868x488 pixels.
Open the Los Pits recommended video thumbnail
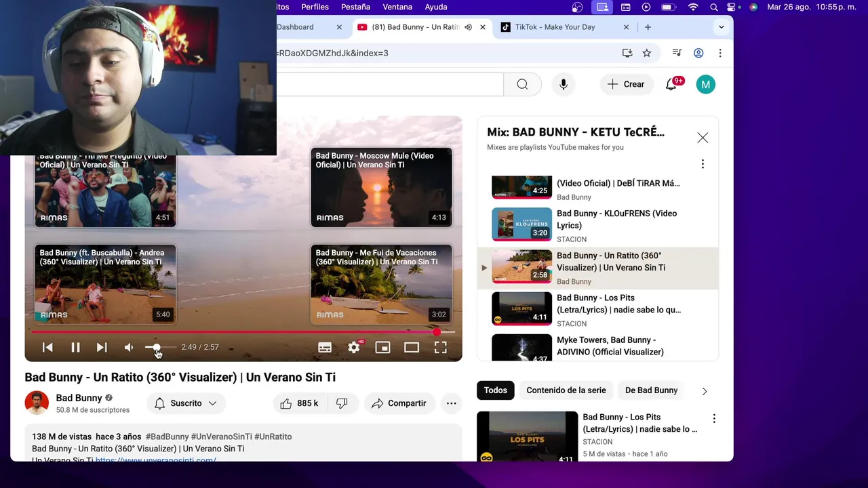(x=527, y=436)
